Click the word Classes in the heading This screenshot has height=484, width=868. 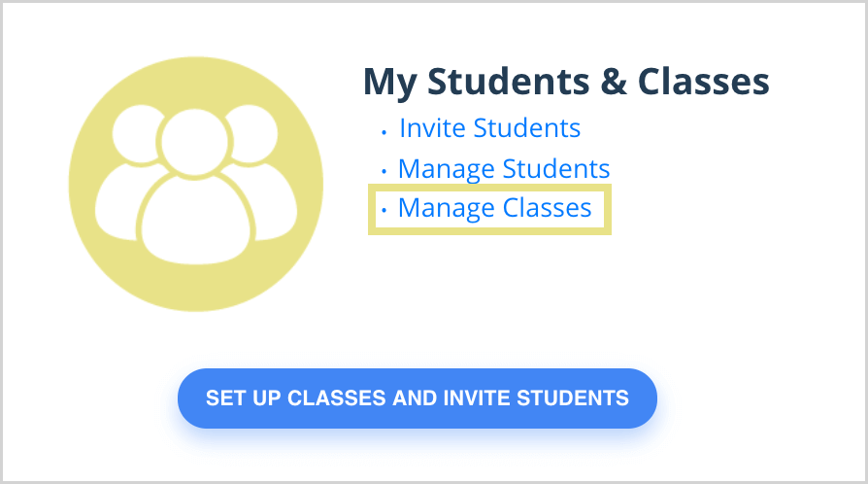tap(704, 82)
